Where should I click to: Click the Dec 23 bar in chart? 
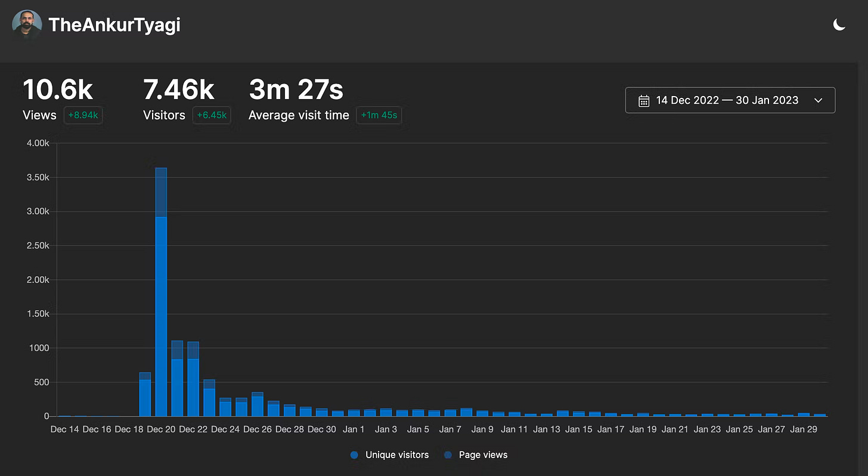click(x=209, y=398)
